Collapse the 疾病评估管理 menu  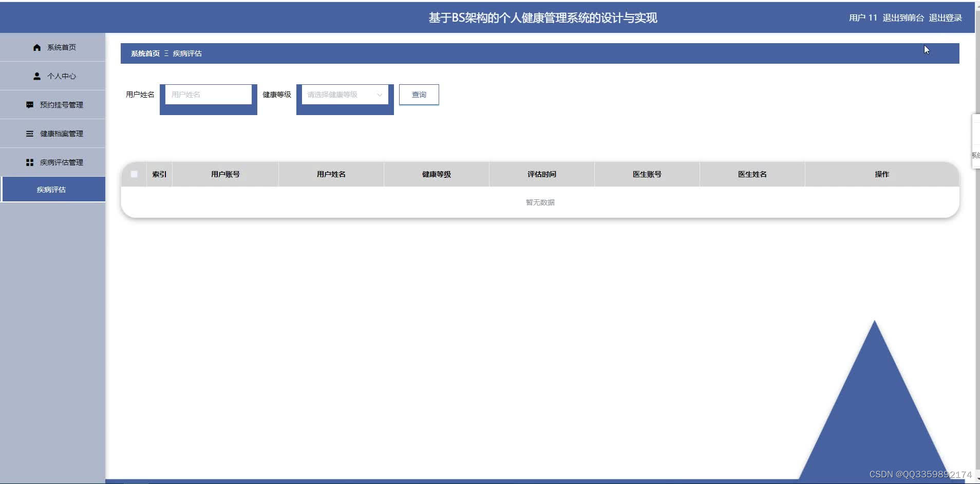click(52, 162)
